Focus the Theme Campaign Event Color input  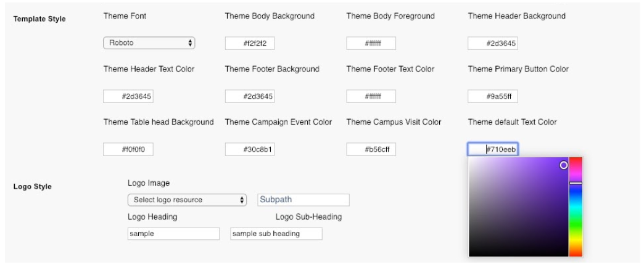249,149
